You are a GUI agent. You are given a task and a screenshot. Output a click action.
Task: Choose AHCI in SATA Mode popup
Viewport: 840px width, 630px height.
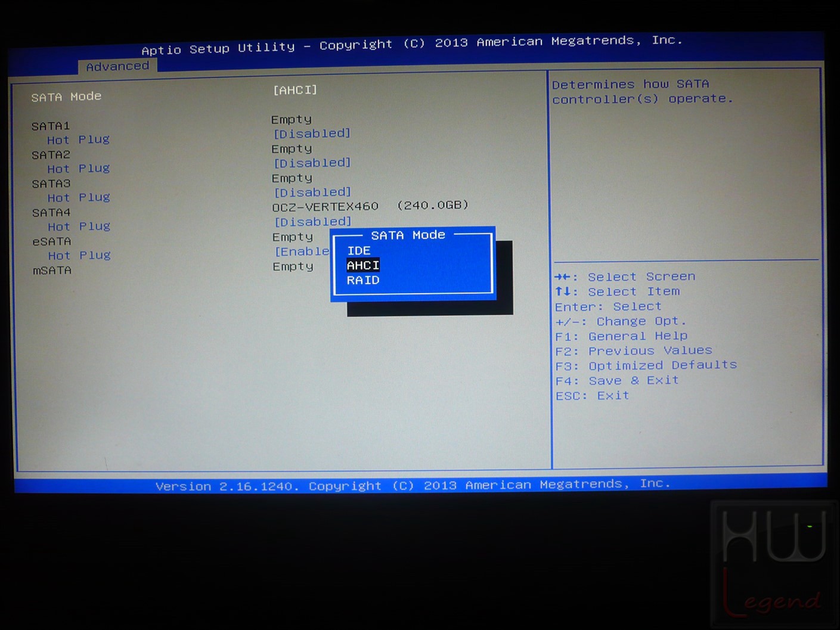point(363,265)
